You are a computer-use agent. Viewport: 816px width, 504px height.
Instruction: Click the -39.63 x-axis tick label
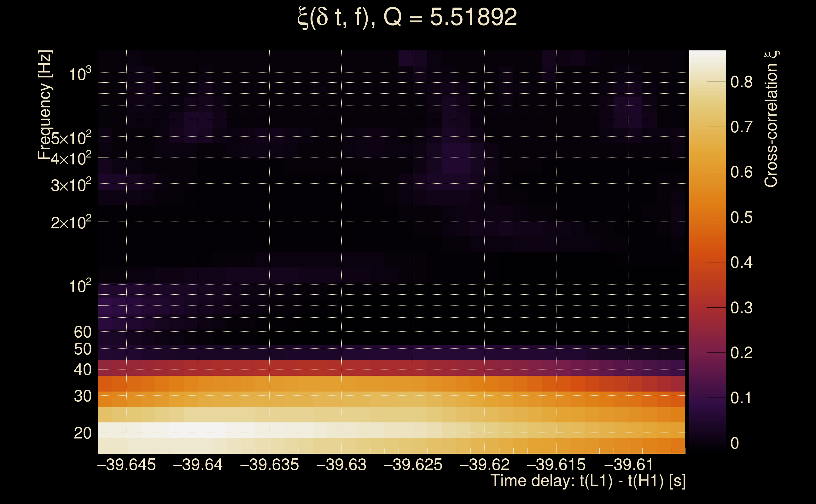341,465
